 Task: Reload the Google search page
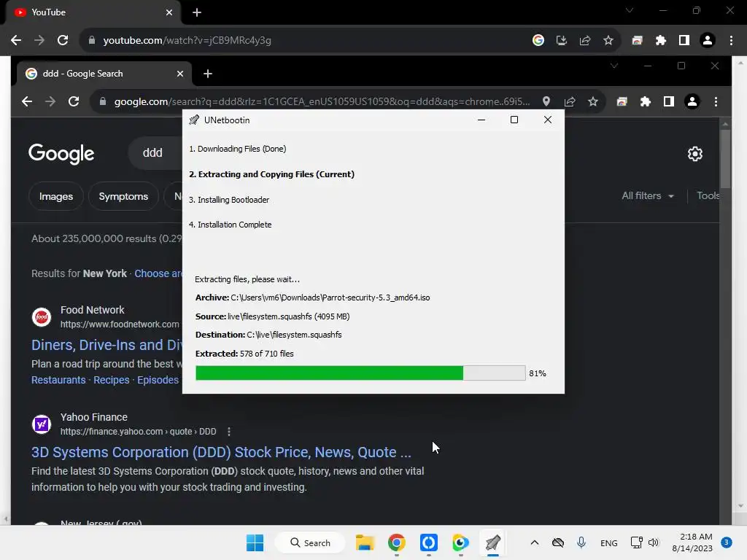pyautogui.click(x=74, y=101)
